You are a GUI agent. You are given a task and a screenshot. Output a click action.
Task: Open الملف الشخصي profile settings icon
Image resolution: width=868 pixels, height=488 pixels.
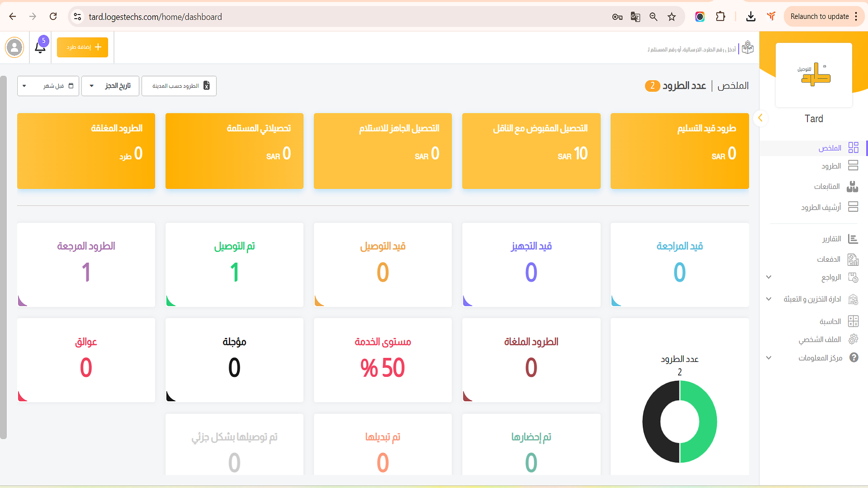coord(853,339)
